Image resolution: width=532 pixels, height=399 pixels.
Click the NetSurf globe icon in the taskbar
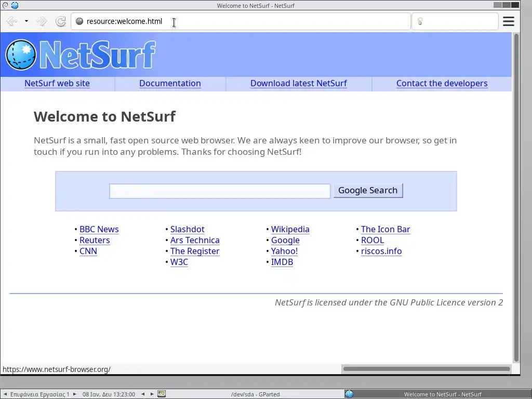[349, 394]
